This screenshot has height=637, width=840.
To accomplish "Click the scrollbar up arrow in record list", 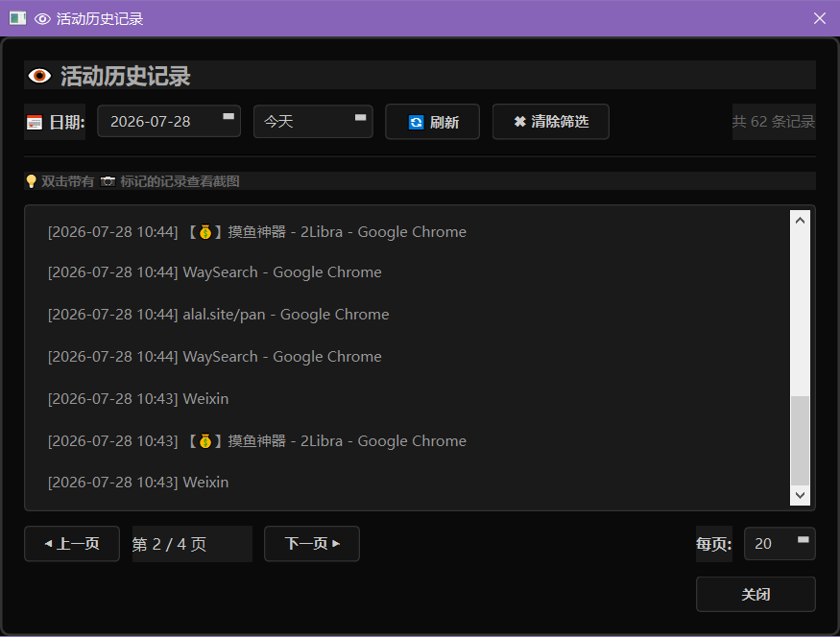I will tap(800, 221).
